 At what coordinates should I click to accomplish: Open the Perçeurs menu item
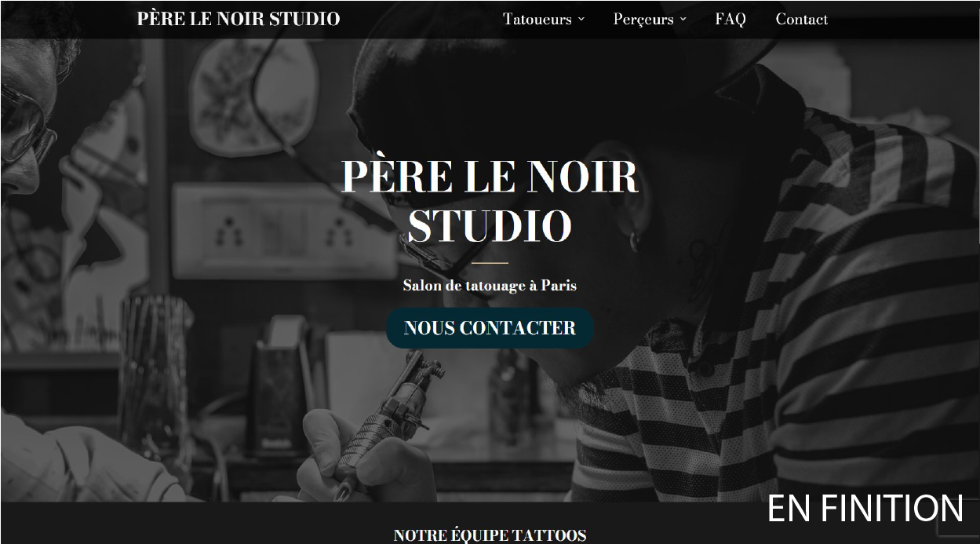pos(643,20)
